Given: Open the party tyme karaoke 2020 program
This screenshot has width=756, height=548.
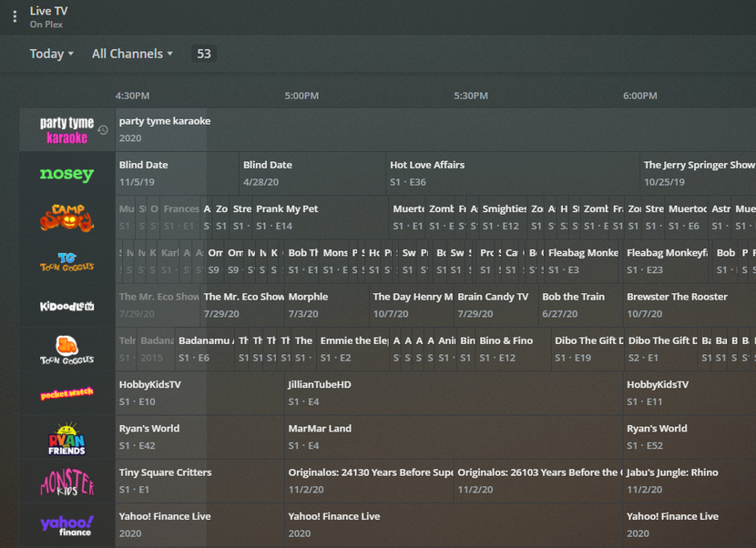Looking at the screenshot, I should [x=435, y=129].
